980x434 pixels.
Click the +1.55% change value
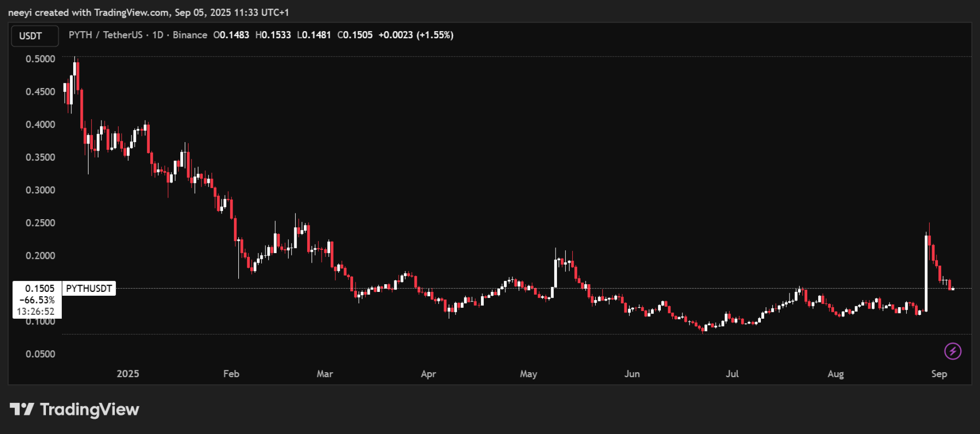pos(434,34)
